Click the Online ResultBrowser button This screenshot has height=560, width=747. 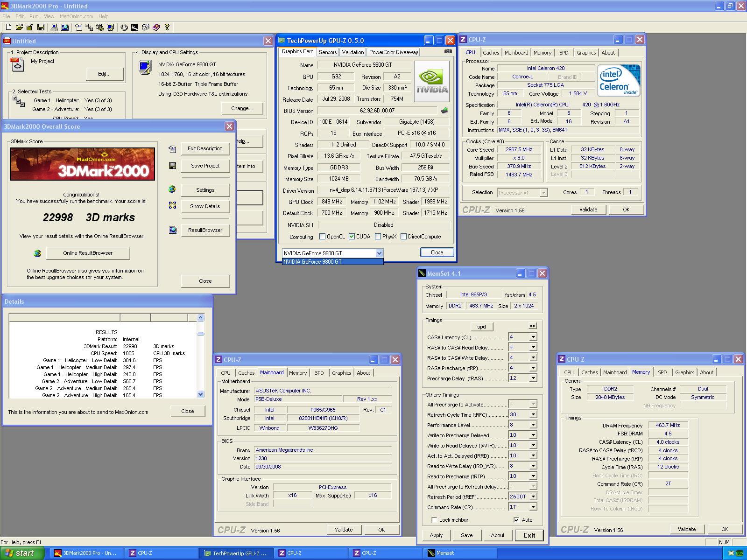(88, 253)
